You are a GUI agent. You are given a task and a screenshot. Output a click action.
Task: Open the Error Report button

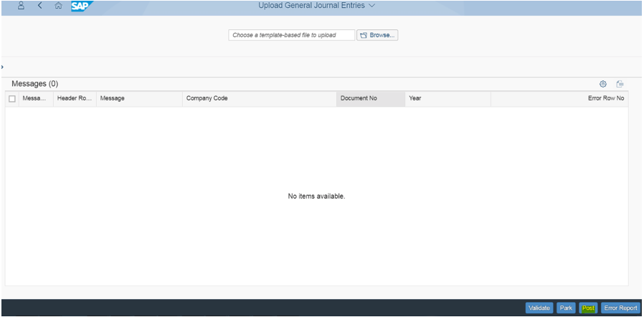point(620,308)
